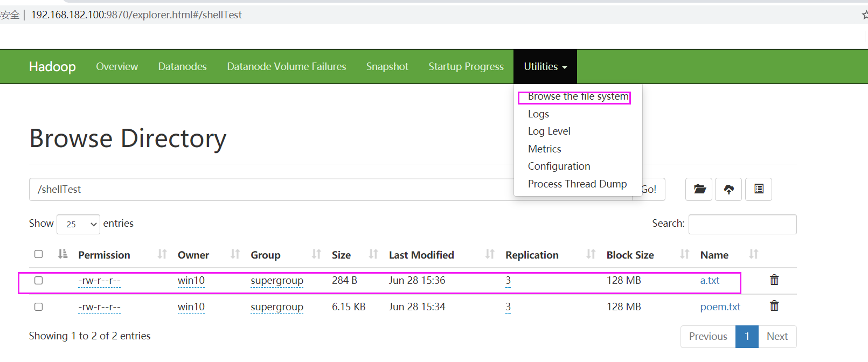Sort by Group column arrows
The height and width of the screenshot is (362, 868).
(x=316, y=254)
